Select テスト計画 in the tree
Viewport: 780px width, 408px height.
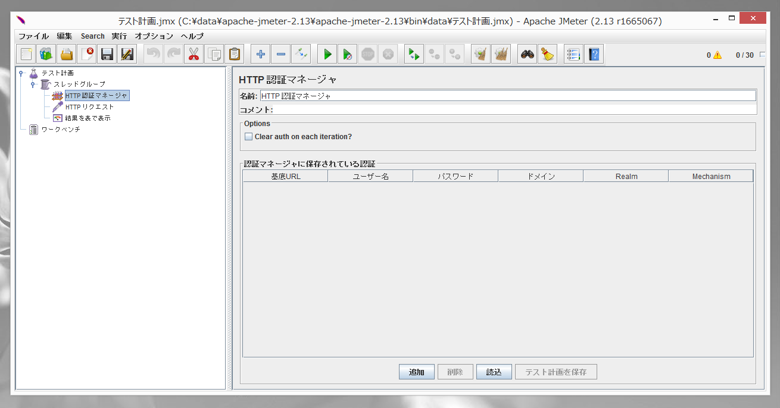click(58, 73)
